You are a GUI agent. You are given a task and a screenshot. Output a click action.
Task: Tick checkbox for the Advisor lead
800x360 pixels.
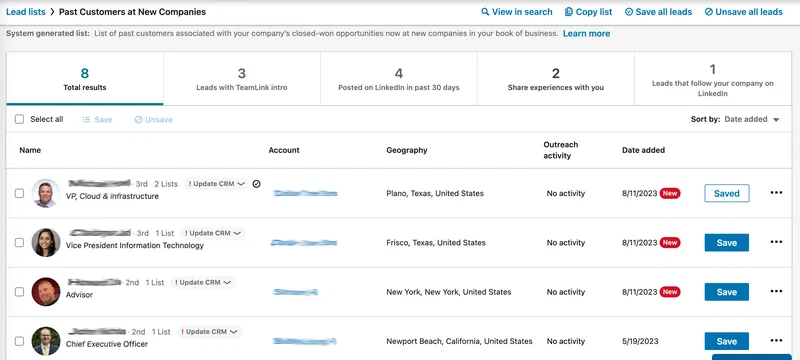click(19, 292)
